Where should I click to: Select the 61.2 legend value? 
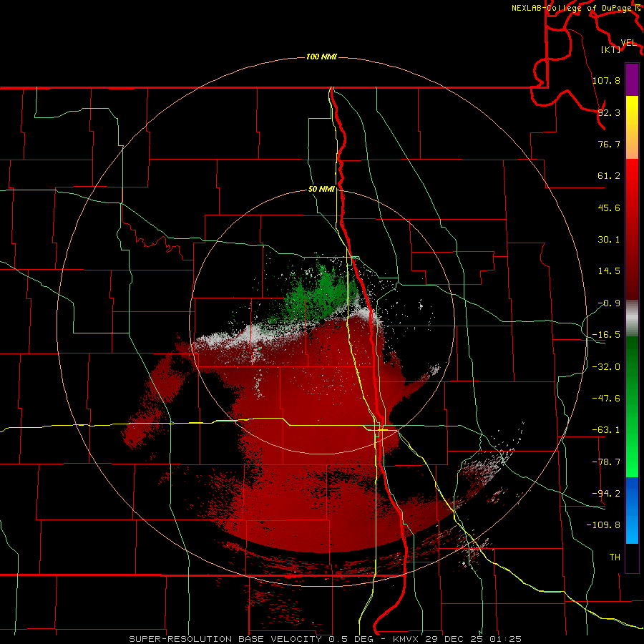click(609, 176)
